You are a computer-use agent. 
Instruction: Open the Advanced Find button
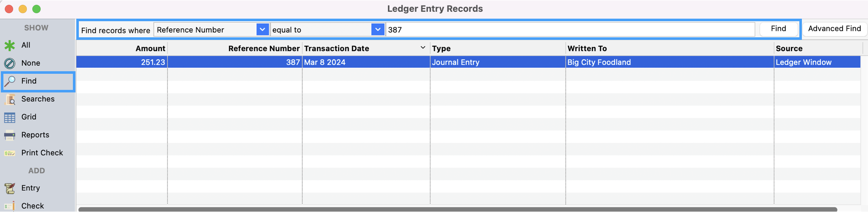click(x=834, y=29)
